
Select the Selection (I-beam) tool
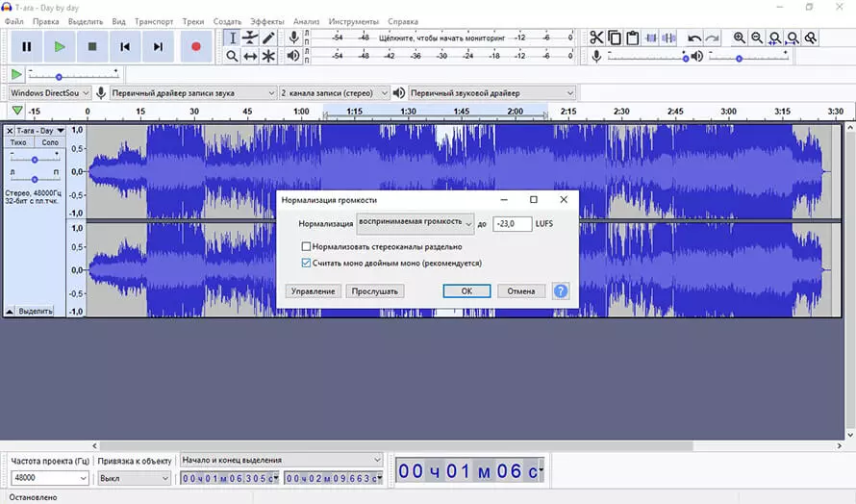232,38
